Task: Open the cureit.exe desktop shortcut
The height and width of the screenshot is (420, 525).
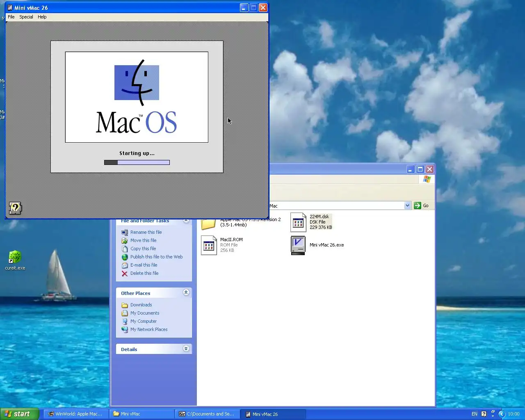Action: pyautogui.click(x=15, y=260)
